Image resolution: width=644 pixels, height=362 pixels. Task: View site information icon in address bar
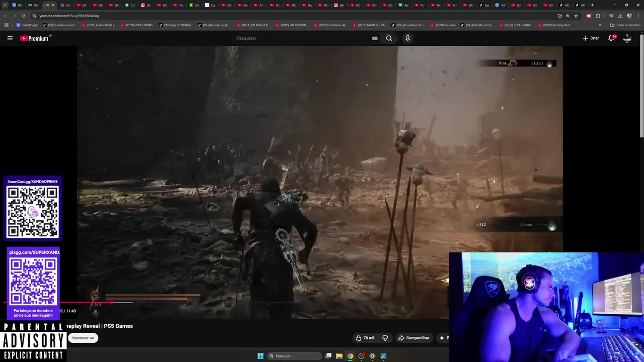coord(34,16)
